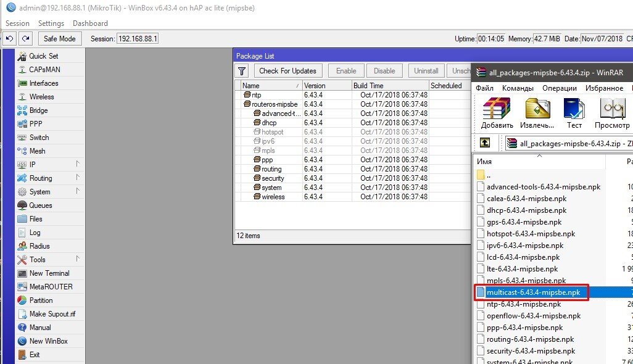
Task: Open Switch in sidebar
Action: 50,137
